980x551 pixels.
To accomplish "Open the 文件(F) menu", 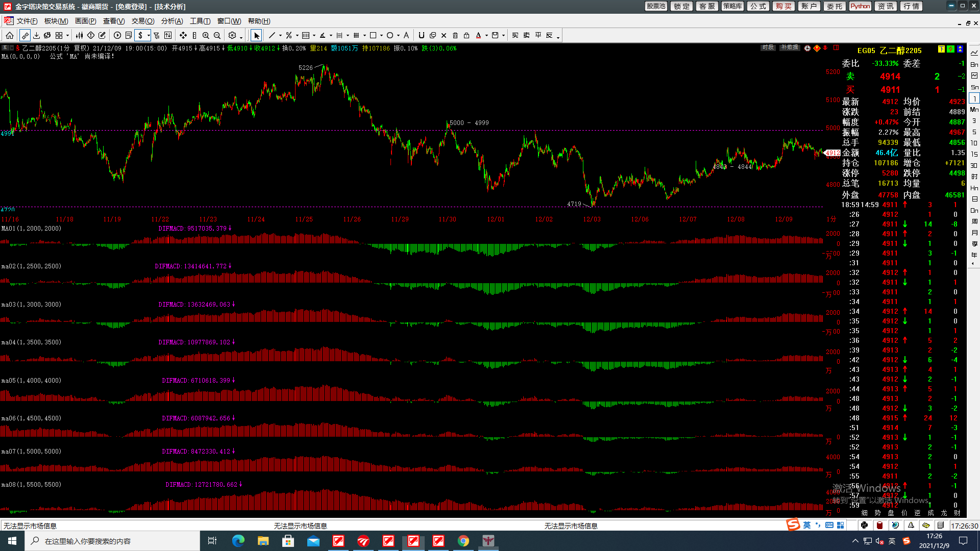I will [27, 21].
